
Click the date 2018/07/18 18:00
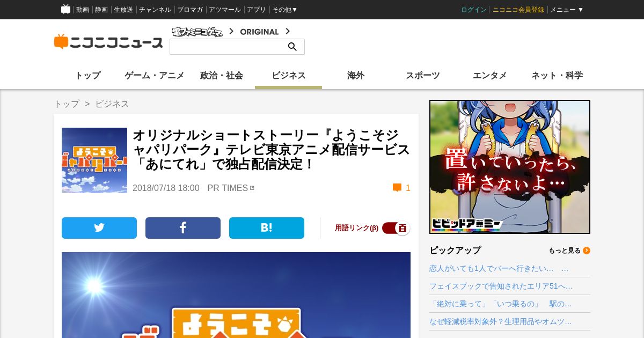click(166, 188)
